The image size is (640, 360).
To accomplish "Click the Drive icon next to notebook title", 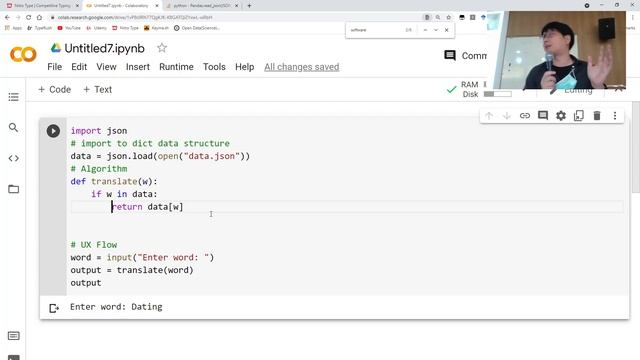I will pos(56,48).
